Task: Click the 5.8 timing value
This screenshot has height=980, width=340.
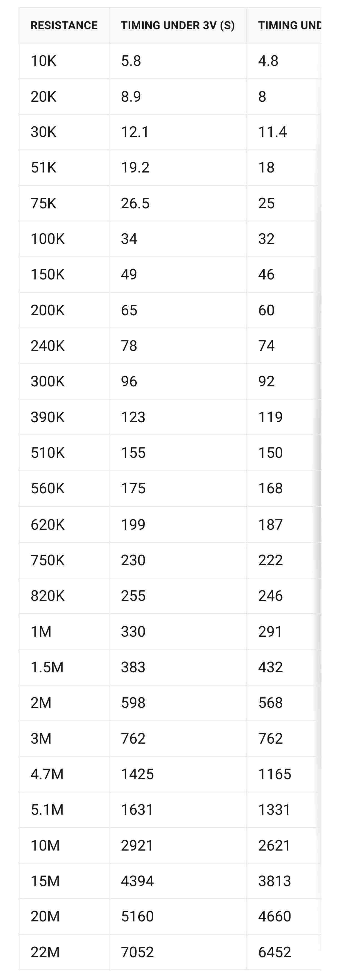Action: 131,61
